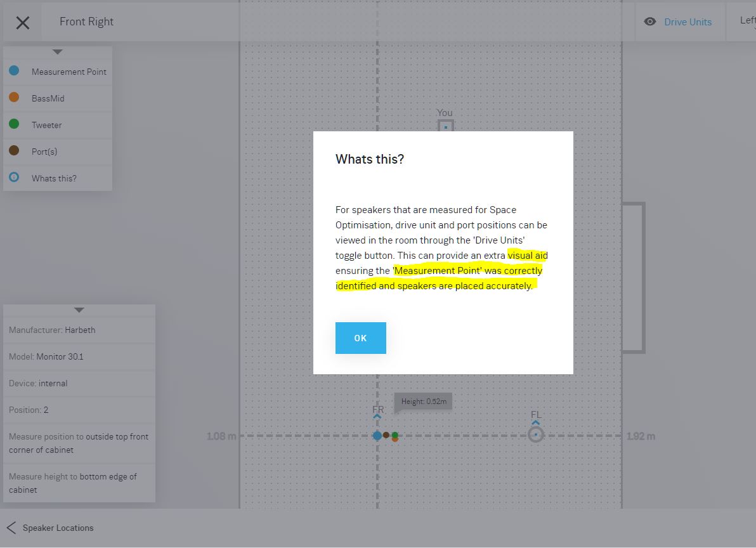This screenshot has height=548, width=756.
Task: Select the Port(s) legend label
Action: [44, 152]
